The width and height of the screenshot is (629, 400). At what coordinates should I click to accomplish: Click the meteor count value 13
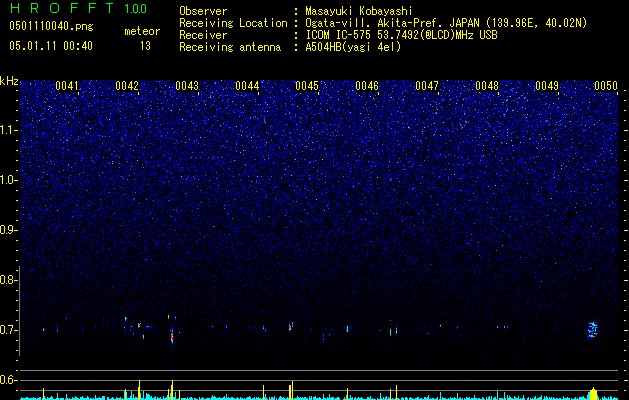[x=145, y=46]
